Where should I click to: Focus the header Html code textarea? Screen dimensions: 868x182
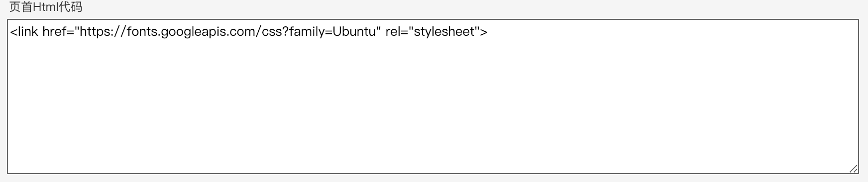click(433, 96)
